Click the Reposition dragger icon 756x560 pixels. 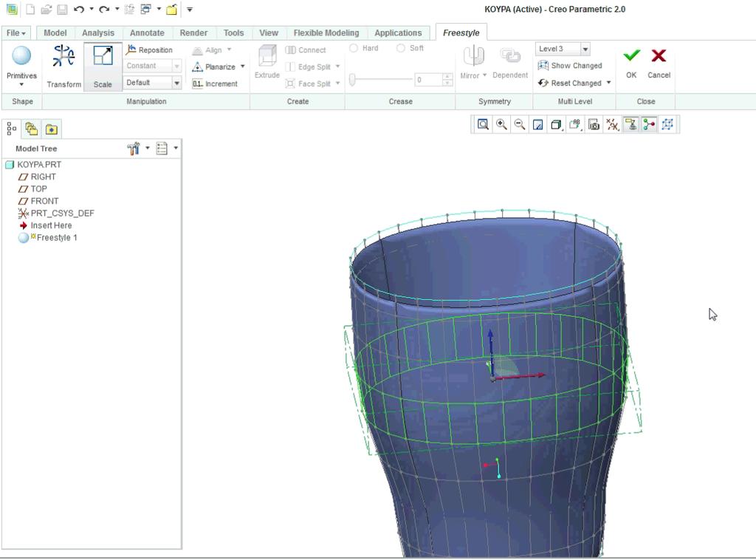click(131, 49)
